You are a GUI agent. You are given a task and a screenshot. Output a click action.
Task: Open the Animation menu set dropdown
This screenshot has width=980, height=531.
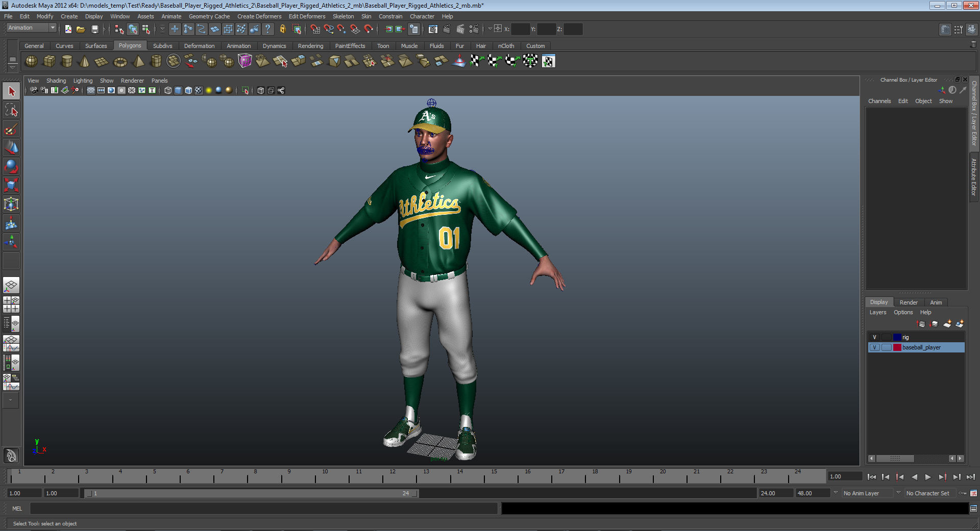(31, 28)
